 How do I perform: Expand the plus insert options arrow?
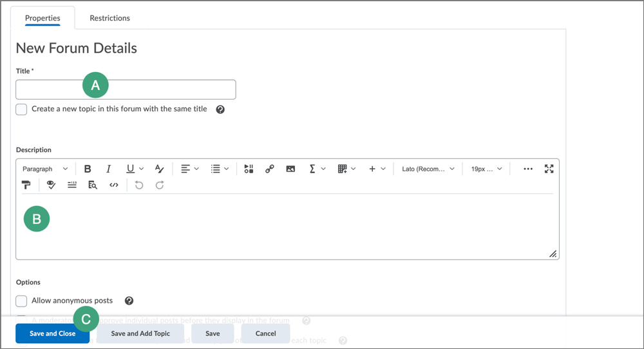383,169
